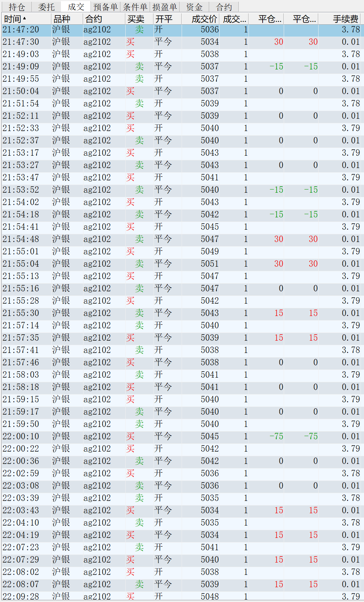Click the time cell 21:55:16
Screen dimensions: 364x602
pyautogui.click(x=21, y=288)
